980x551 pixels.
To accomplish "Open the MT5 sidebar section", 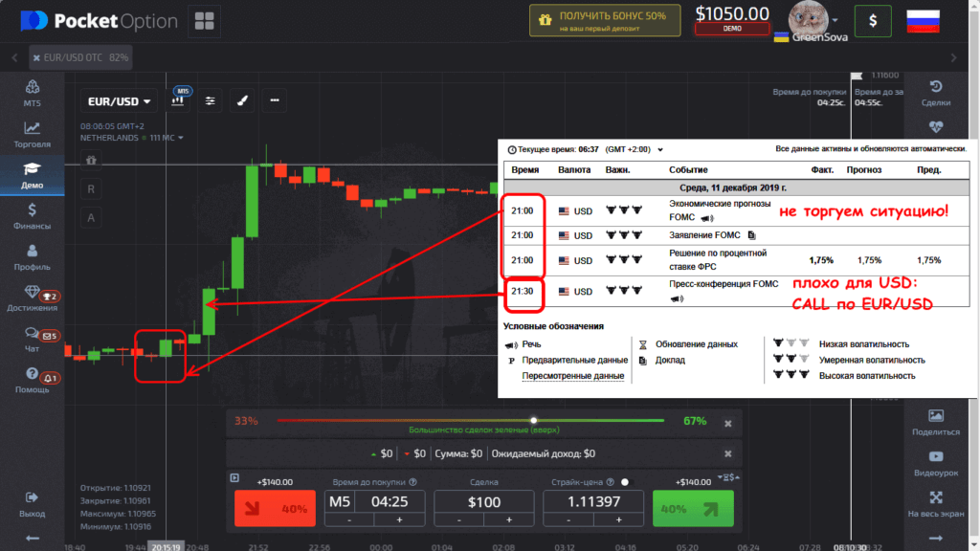I will 32,93.
